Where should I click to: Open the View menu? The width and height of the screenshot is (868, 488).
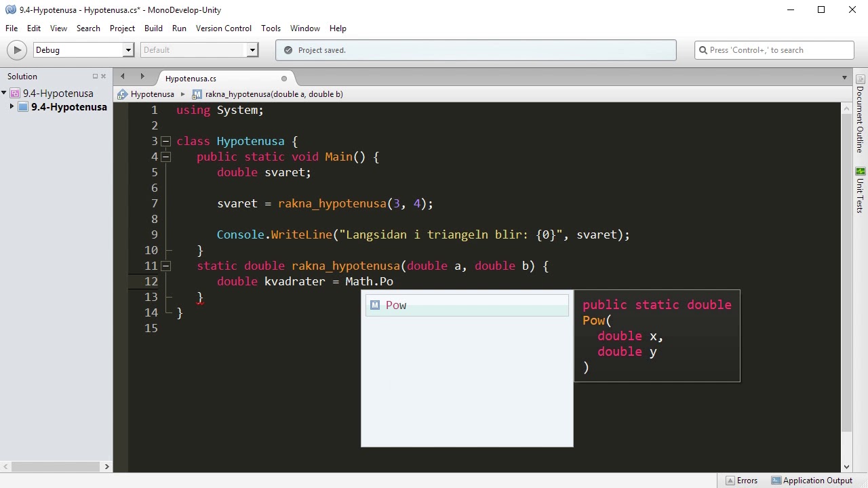point(58,28)
